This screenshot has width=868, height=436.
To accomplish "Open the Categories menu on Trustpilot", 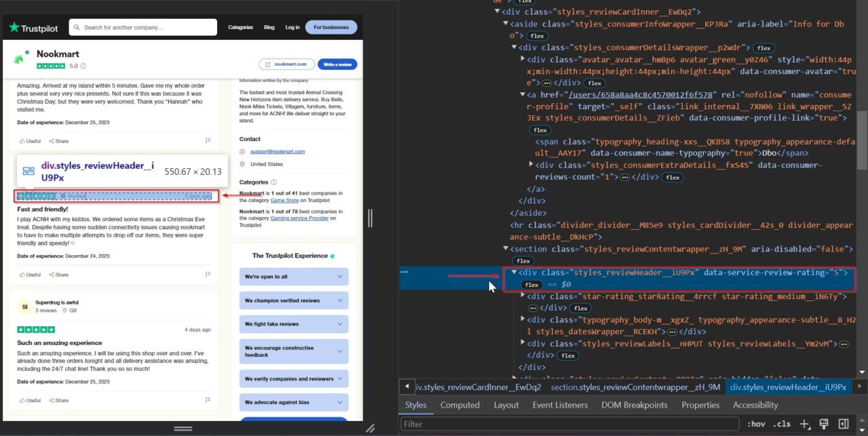I will tap(241, 28).
